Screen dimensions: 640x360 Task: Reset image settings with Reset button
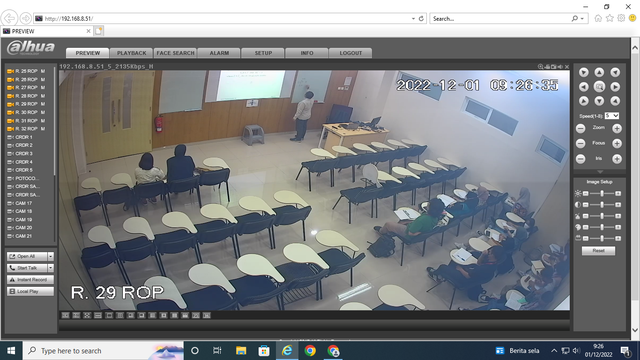tap(598, 251)
